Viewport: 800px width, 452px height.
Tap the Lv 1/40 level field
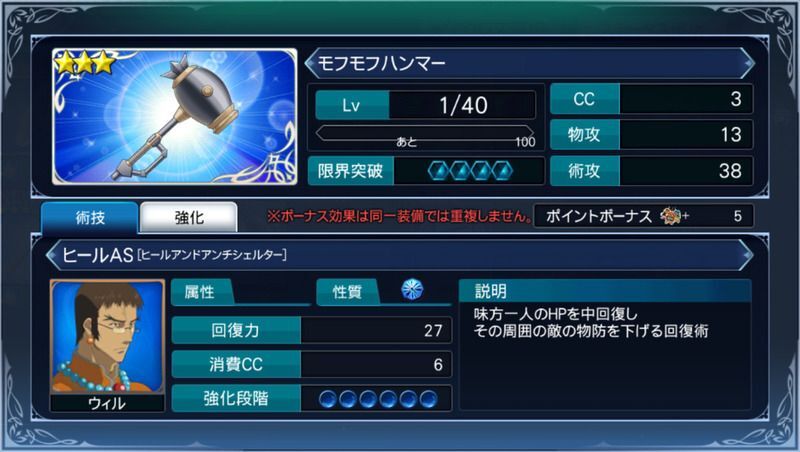click(426, 105)
